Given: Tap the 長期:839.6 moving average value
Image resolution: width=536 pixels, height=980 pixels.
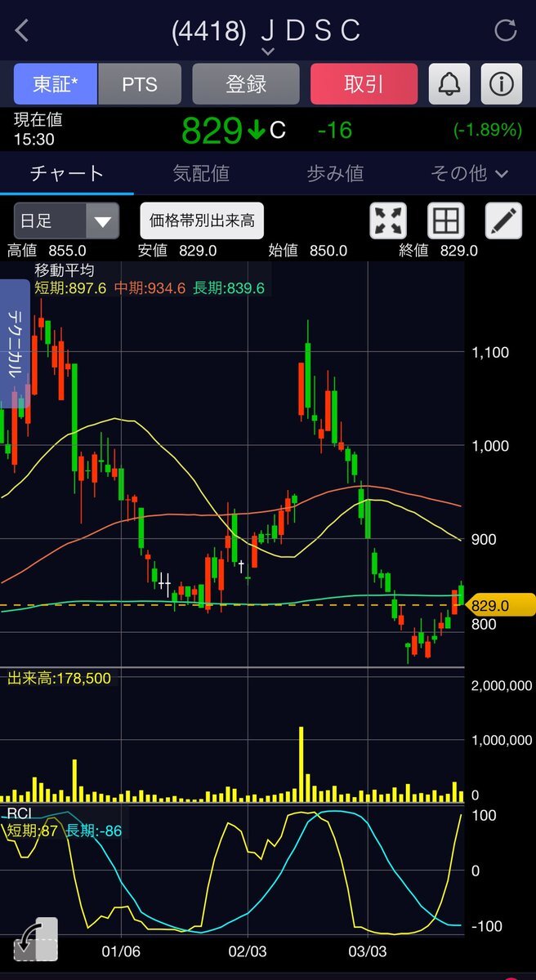Looking at the screenshot, I should click(x=229, y=287).
